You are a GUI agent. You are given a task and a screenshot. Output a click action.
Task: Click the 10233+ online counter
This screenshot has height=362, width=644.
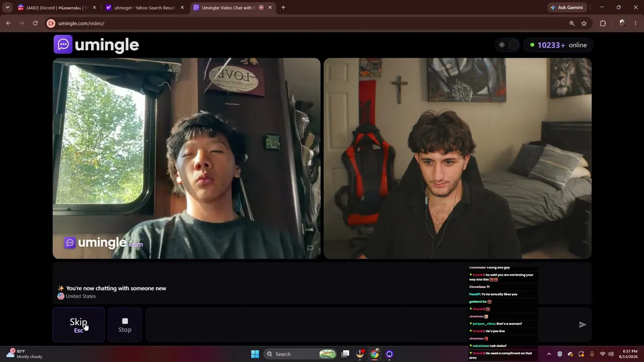(558, 45)
